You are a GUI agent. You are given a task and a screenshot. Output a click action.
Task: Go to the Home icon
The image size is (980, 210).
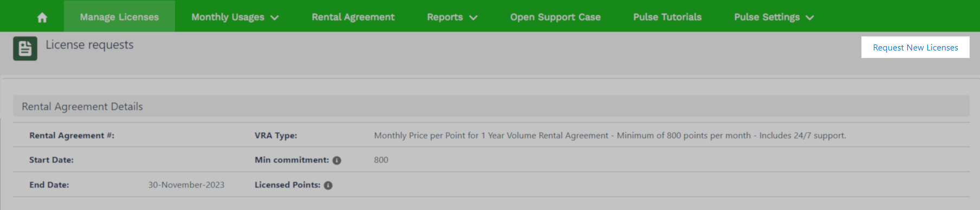pos(42,17)
